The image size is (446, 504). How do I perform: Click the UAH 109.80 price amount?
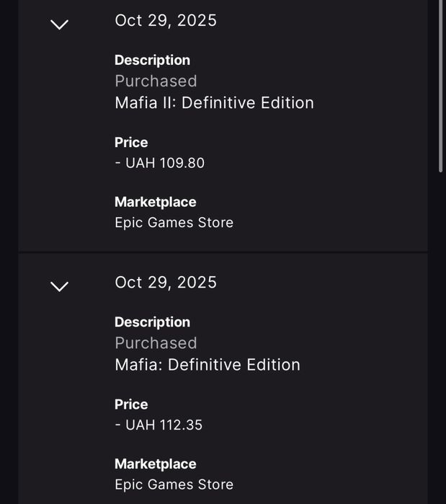pyautogui.click(x=159, y=163)
